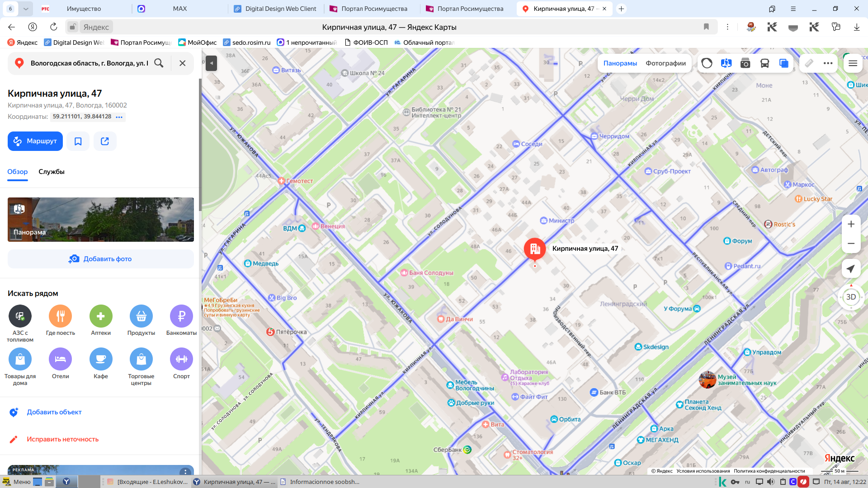The width and height of the screenshot is (868, 488).
Task: Open Исправить неточность link
Action: tap(62, 439)
